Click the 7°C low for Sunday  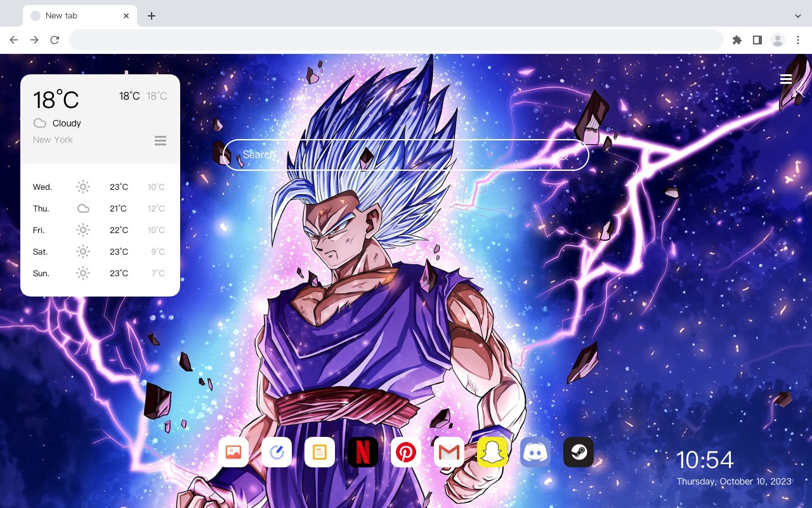click(158, 273)
